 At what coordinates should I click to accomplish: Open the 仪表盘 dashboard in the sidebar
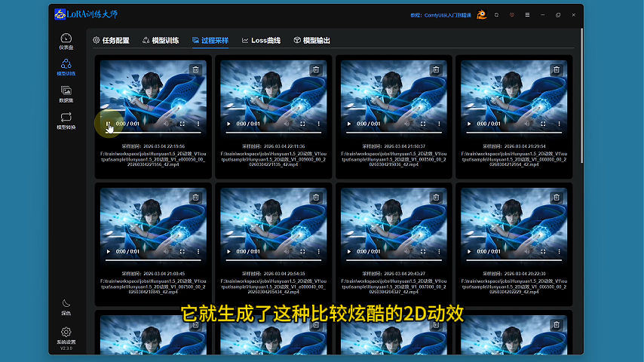tap(66, 41)
